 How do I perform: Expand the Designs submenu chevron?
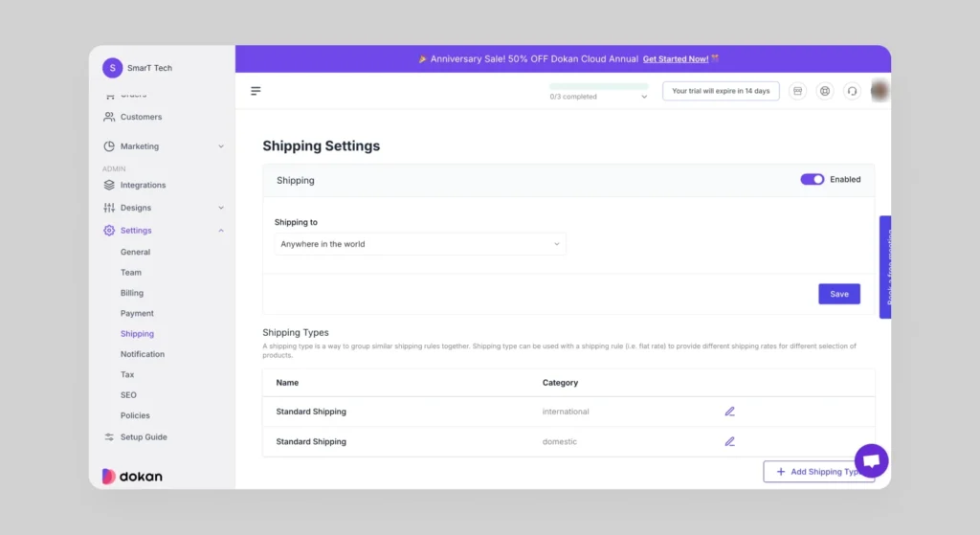click(x=221, y=208)
